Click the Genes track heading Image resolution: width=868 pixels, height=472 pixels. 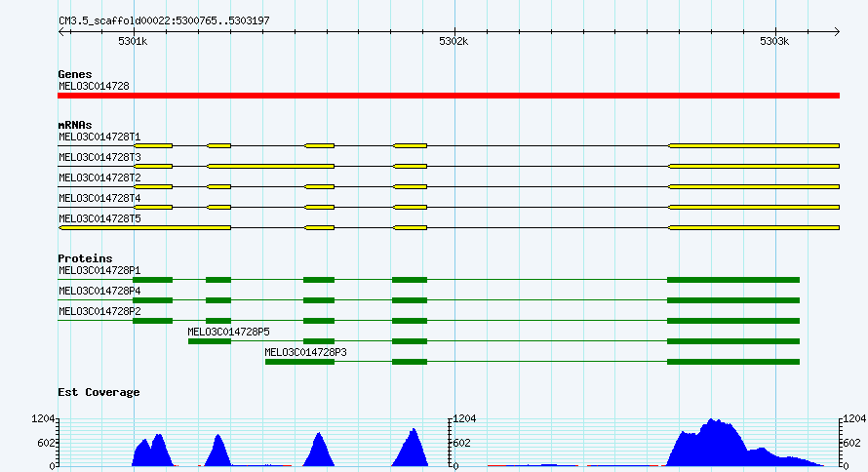(75, 74)
